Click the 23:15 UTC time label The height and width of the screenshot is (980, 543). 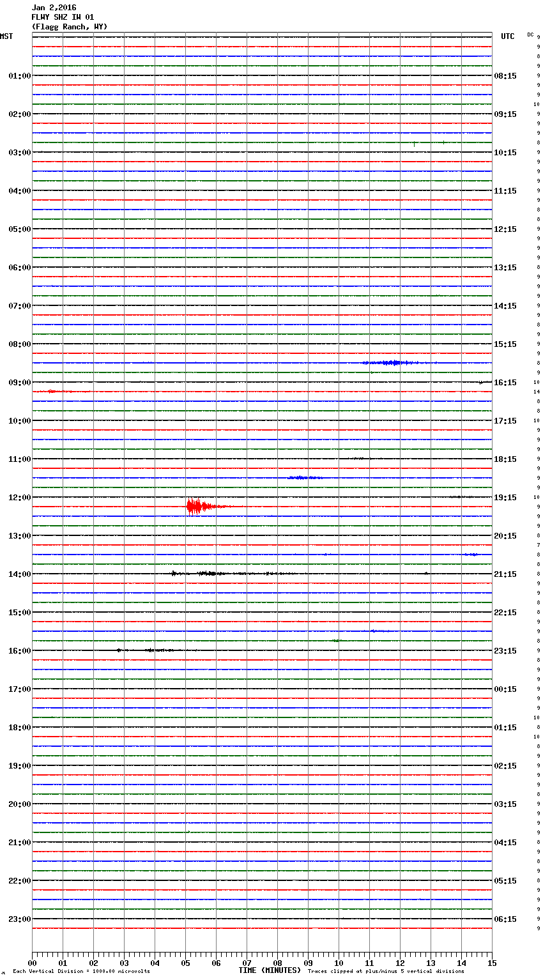(x=505, y=651)
